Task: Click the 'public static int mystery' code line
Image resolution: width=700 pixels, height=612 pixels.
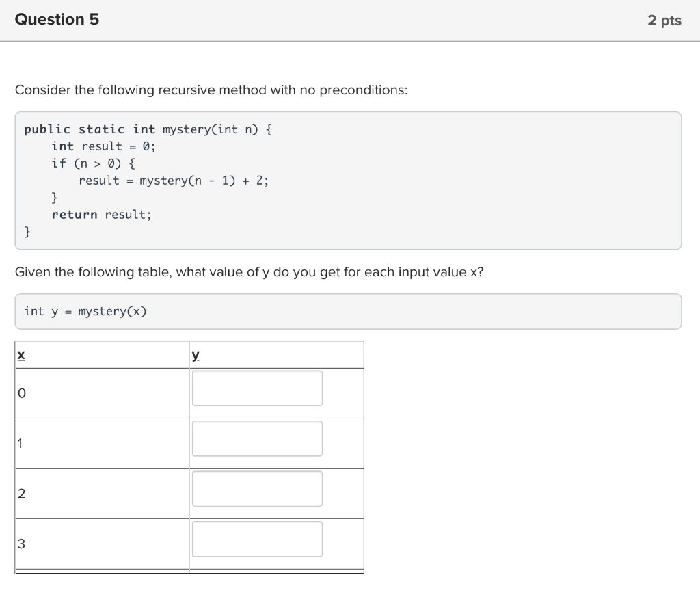Action: 148,129
